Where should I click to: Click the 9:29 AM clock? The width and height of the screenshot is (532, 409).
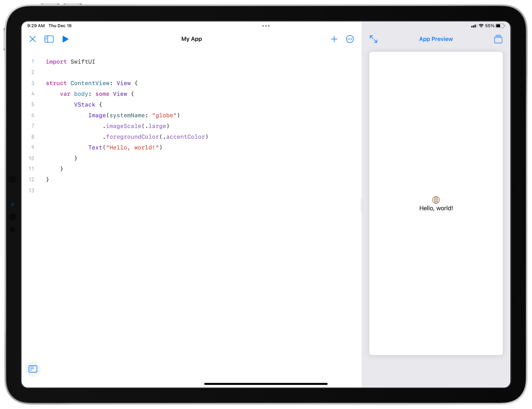coord(36,26)
